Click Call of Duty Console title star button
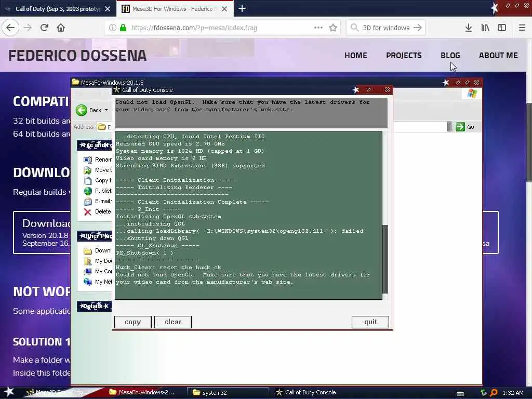532x399 pixels. click(x=355, y=90)
